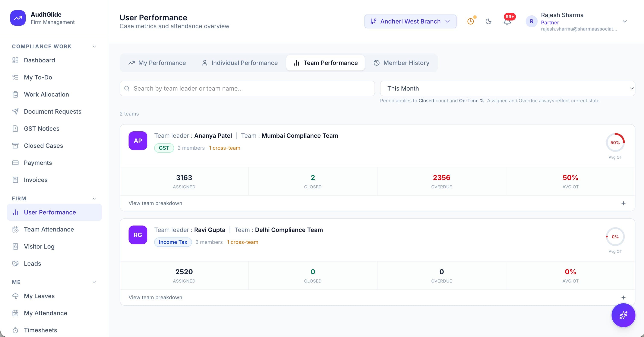
Task: Open Payments card icon
Action: 15,163
